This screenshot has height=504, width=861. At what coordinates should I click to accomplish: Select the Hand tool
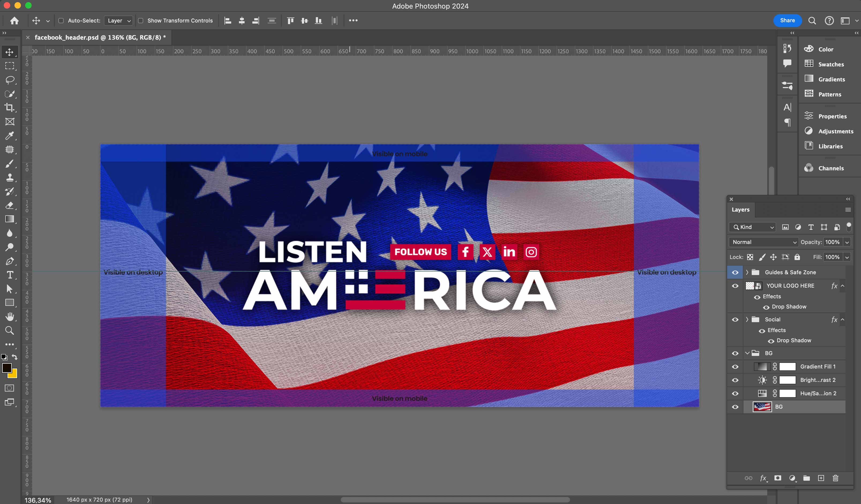coord(10,317)
